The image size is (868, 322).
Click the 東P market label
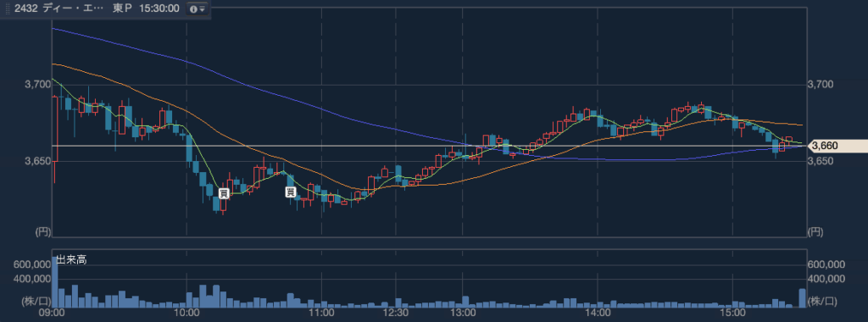pyautogui.click(x=122, y=8)
